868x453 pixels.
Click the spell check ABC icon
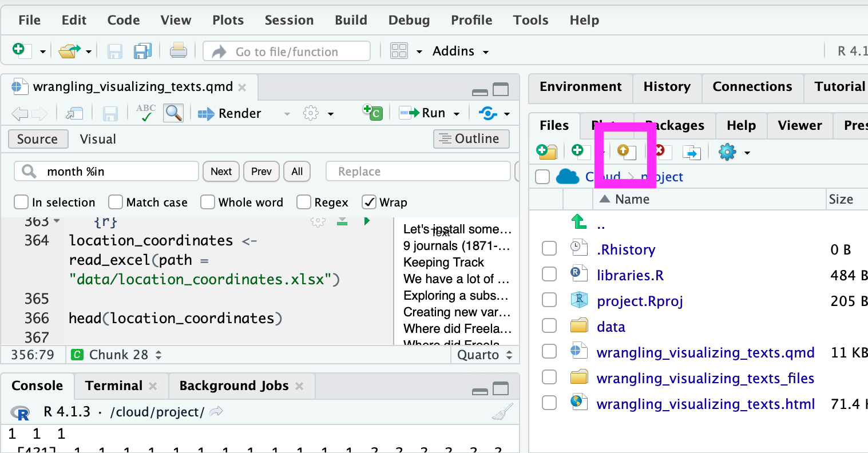[x=146, y=113]
